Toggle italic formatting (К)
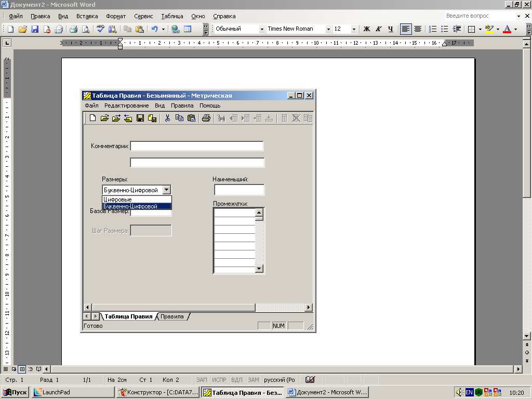 379,29
